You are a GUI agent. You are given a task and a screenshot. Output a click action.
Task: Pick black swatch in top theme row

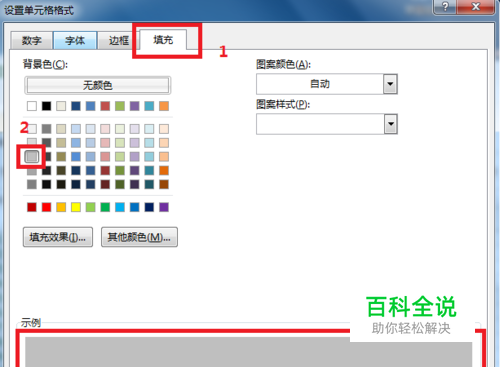coord(46,106)
